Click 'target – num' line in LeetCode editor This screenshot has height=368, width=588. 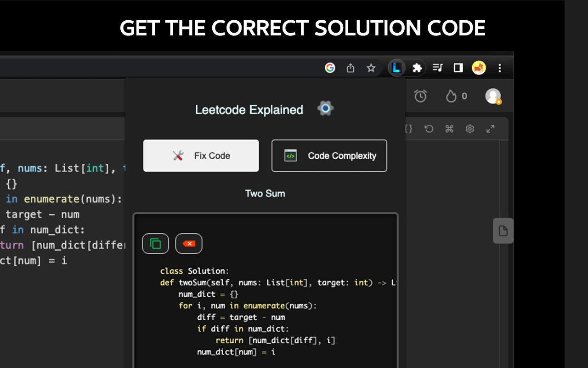pyautogui.click(x=42, y=214)
